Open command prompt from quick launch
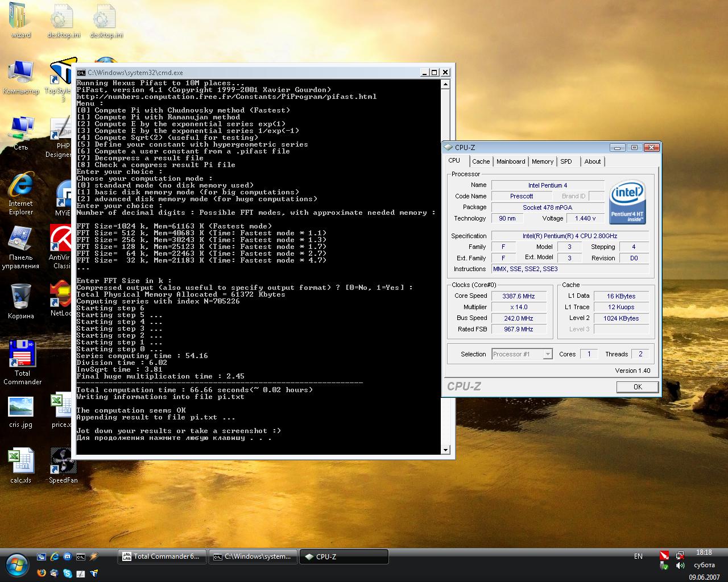Screen dimensions: 728x582 81,557
